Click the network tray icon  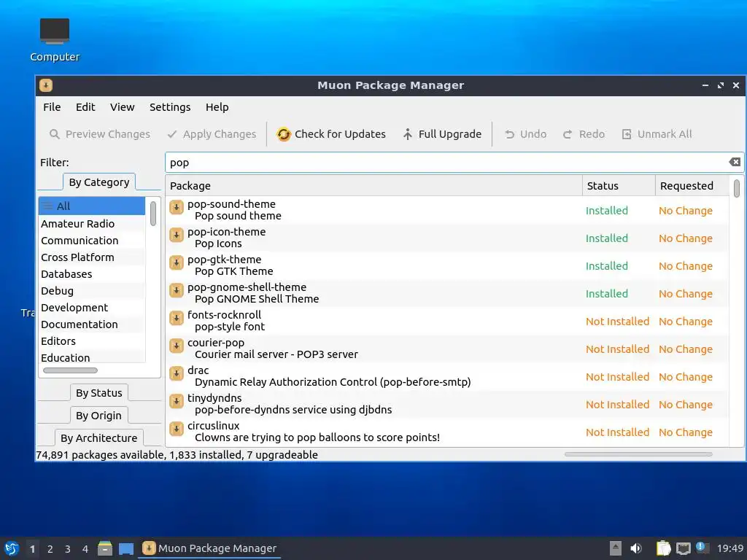683,548
